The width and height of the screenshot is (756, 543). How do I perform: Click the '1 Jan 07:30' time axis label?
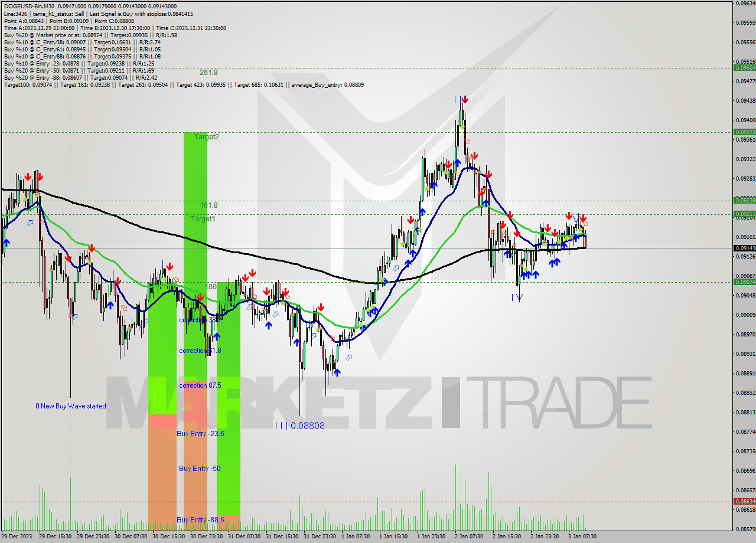pos(356,537)
